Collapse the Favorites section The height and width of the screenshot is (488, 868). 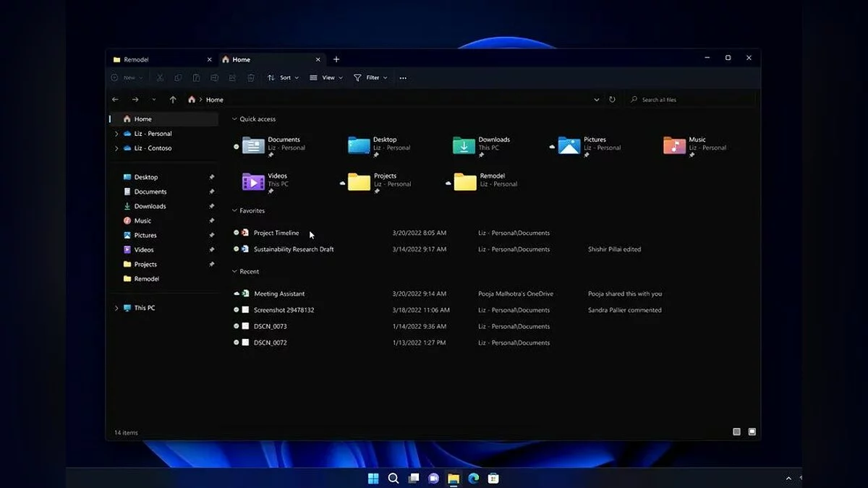pos(234,211)
